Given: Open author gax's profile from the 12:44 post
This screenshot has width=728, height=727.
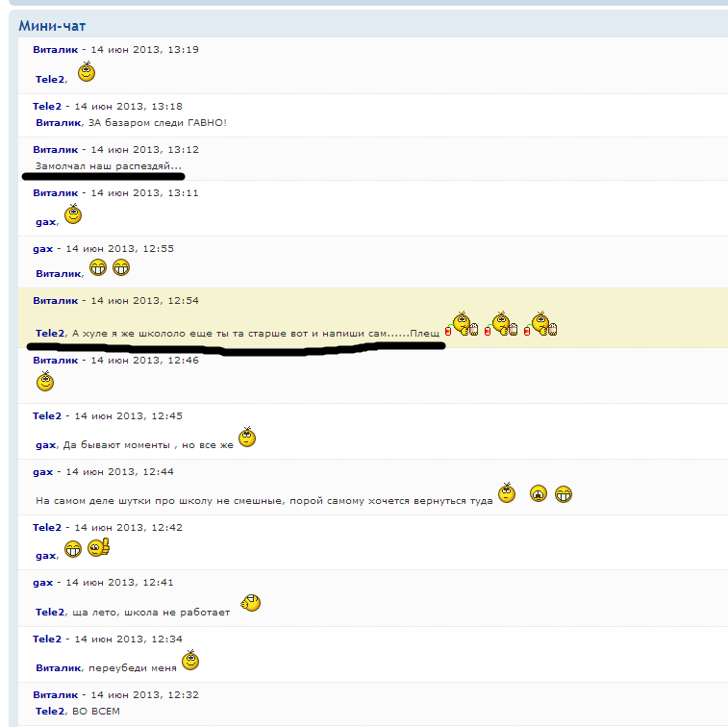Looking at the screenshot, I should (x=42, y=471).
